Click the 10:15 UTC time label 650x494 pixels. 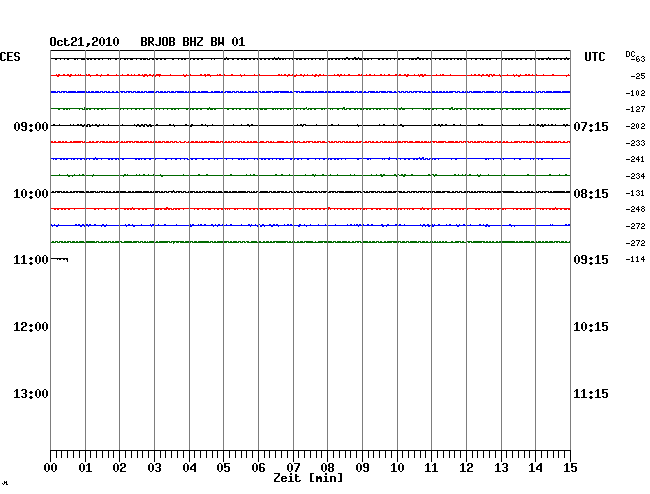591,327
